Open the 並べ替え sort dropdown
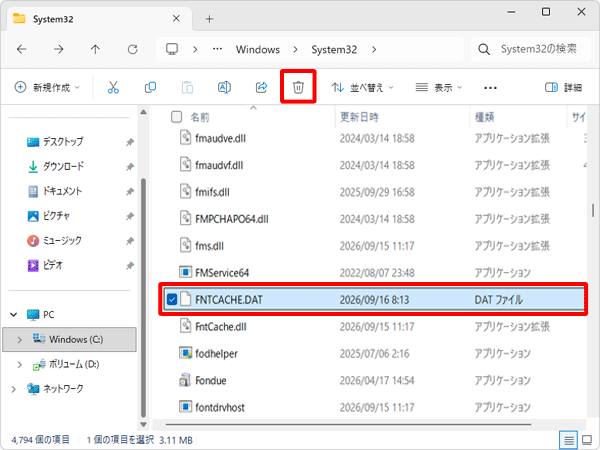The image size is (600, 450). [x=362, y=88]
